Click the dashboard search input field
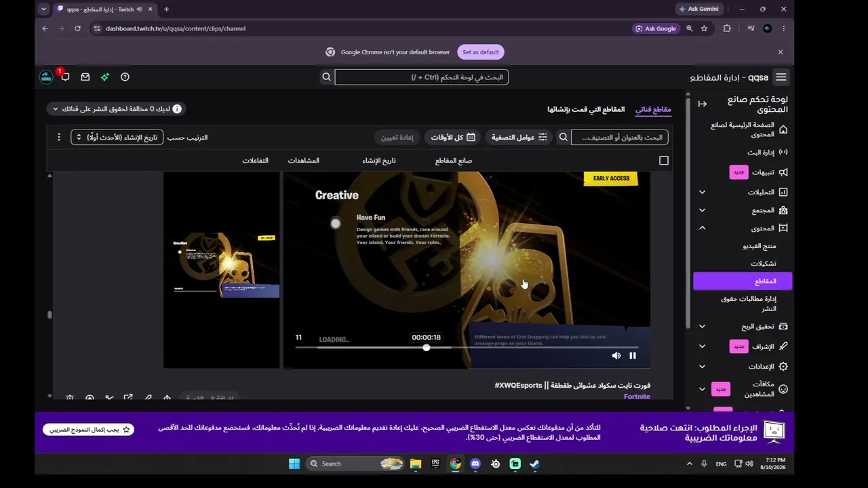 click(x=421, y=77)
